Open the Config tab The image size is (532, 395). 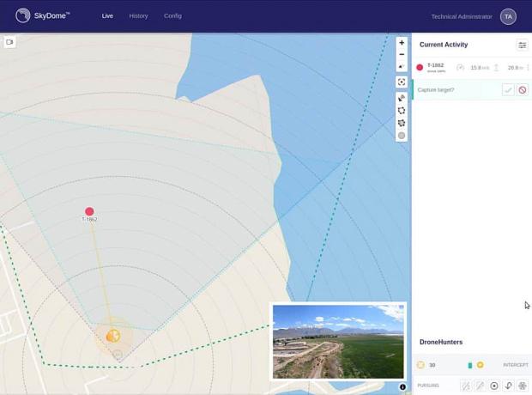172,16
